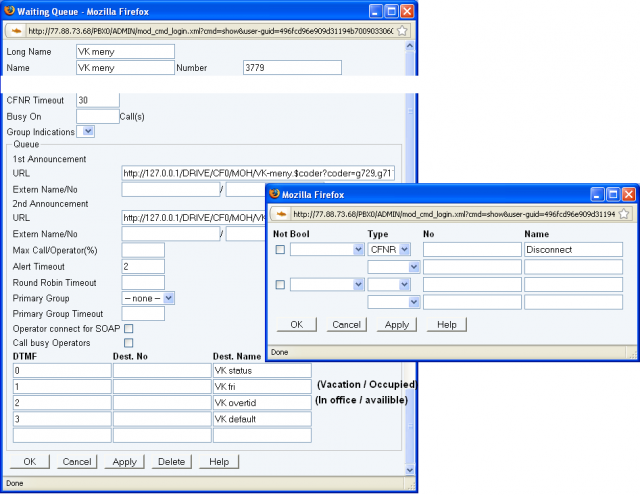Screen dimensions: 640x496
Task: Open the empty dropdown below the CFNR type
Action: [393, 267]
